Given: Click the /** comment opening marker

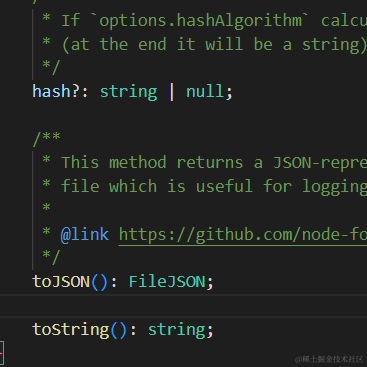Looking at the screenshot, I should (x=46, y=138).
